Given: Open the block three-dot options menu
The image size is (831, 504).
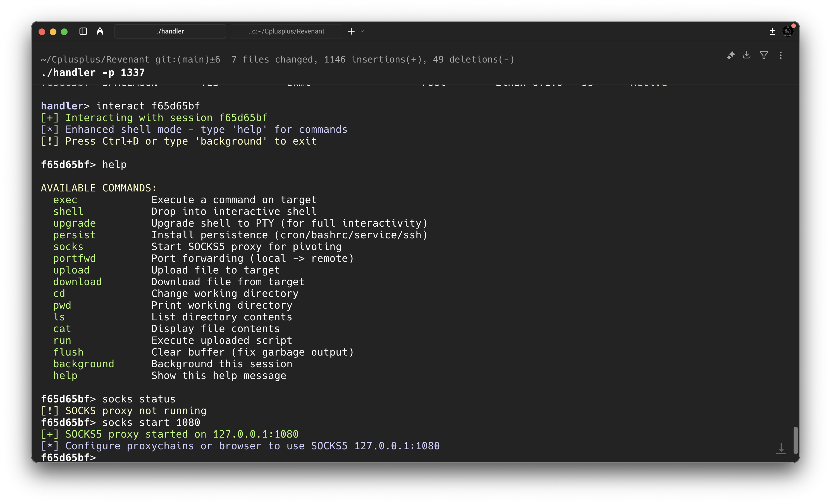Looking at the screenshot, I should [x=781, y=55].
